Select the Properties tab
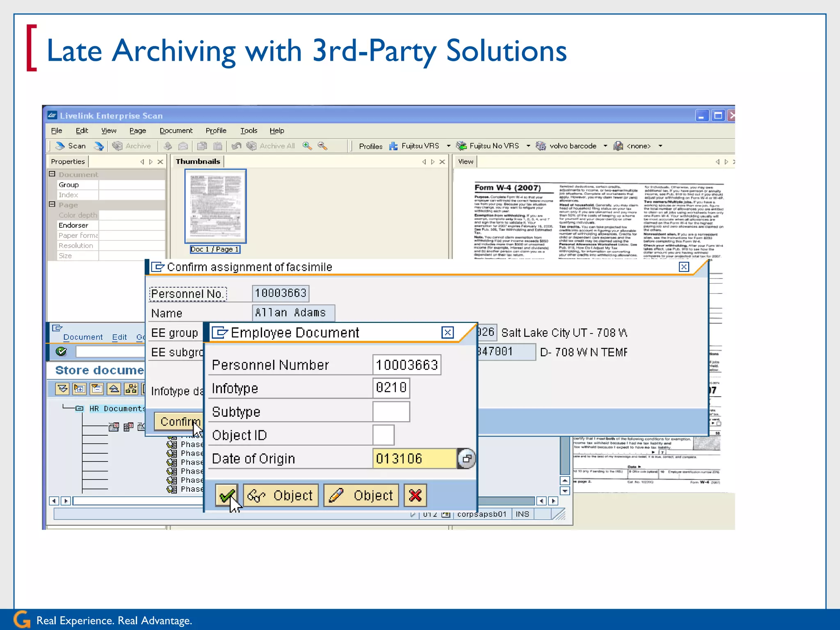Screen dimensions: 840x630 pyautogui.click(x=68, y=162)
